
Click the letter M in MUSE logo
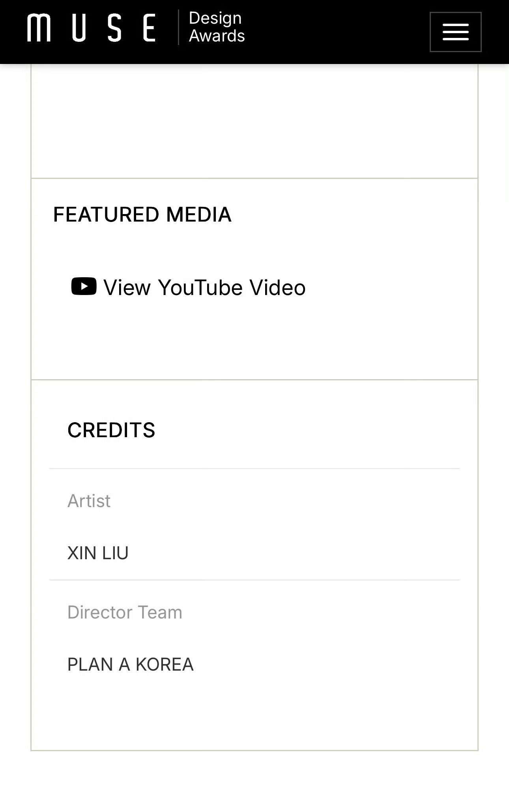click(x=39, y=28)
